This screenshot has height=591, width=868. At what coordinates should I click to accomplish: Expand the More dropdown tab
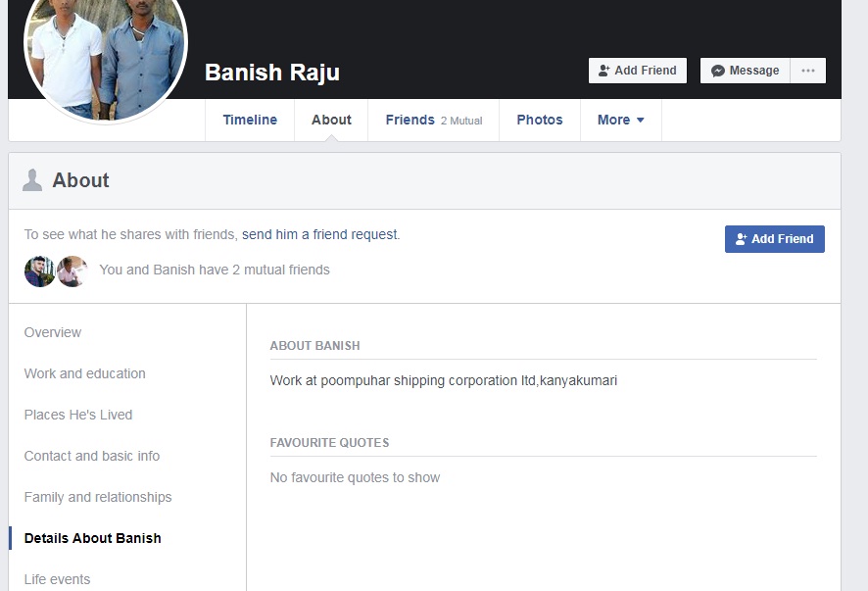[x=620, y=120]
